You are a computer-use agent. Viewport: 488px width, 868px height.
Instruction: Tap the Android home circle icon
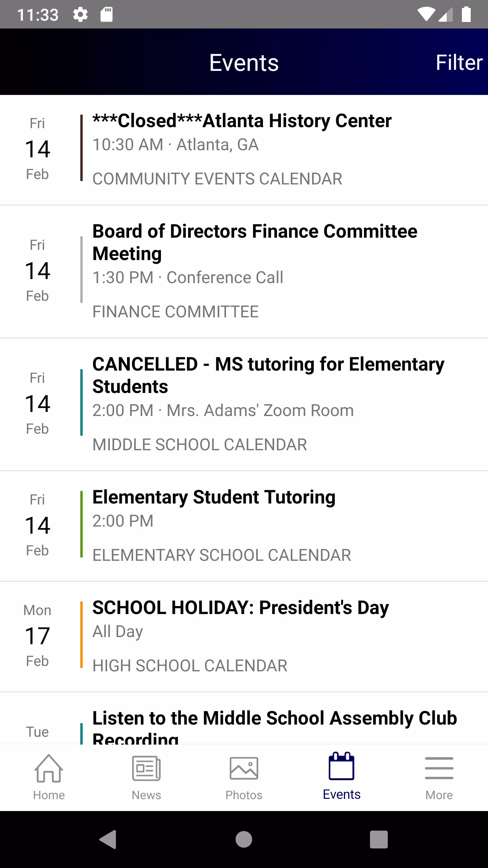coord(244,840)
